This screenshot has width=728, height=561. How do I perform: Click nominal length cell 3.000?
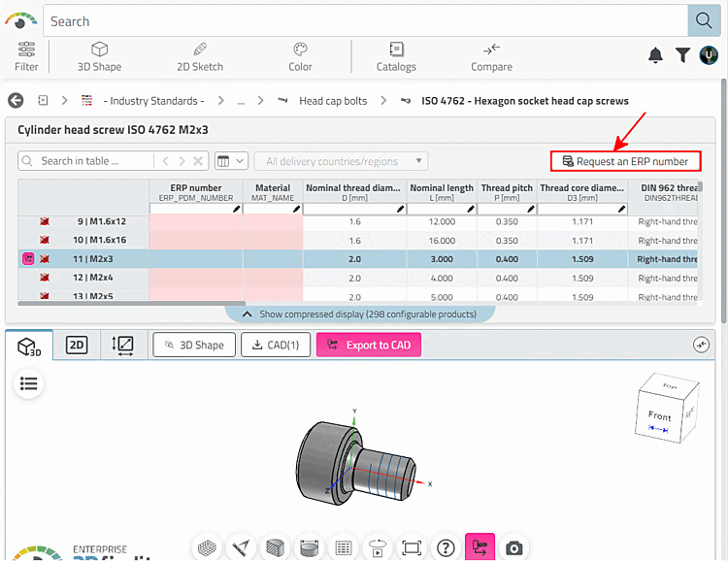pos(442,259)
